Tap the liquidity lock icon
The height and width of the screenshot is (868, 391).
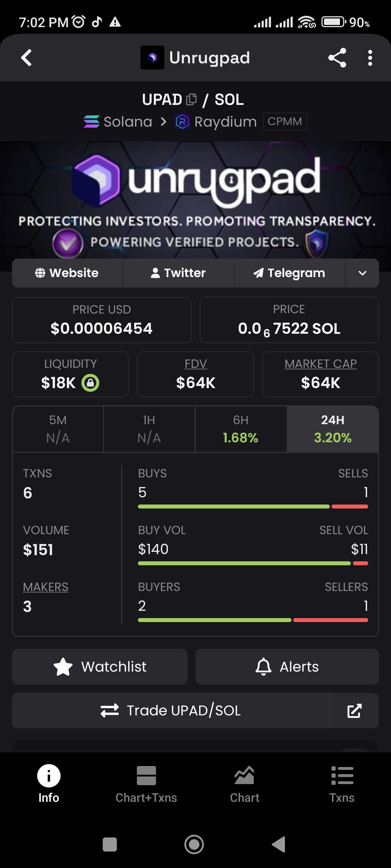(90, 383)
